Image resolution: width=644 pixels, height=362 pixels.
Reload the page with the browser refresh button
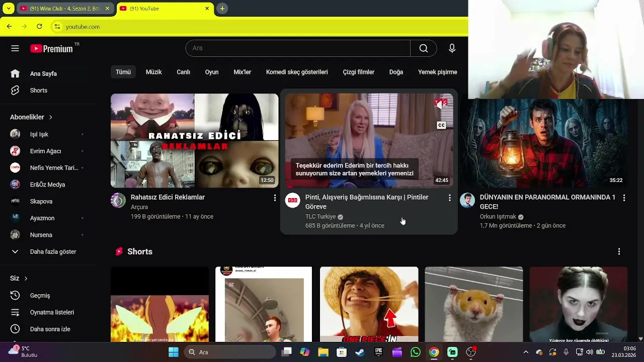pos(39,27)
